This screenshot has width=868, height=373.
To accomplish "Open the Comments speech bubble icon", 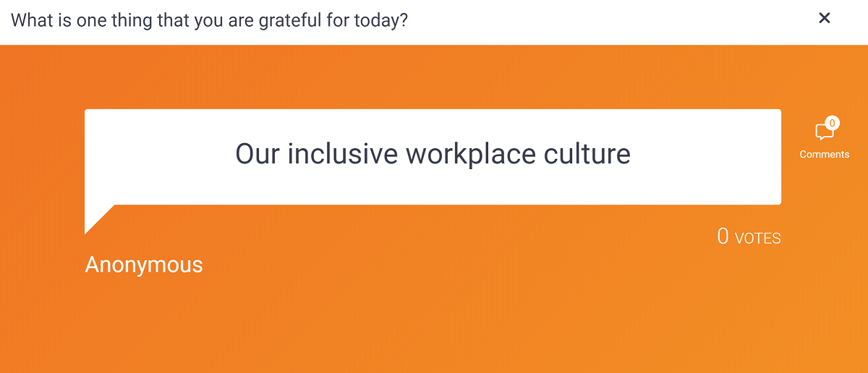I will (824, 132).
